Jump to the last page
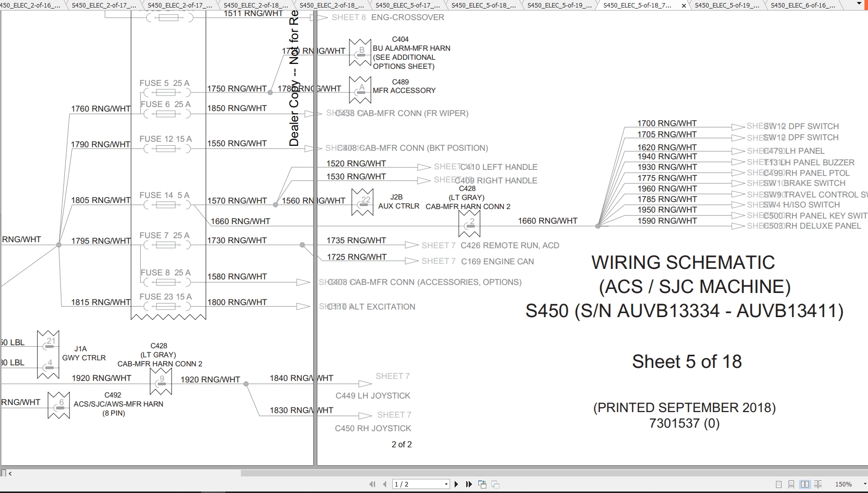 (x=469, y=484)
